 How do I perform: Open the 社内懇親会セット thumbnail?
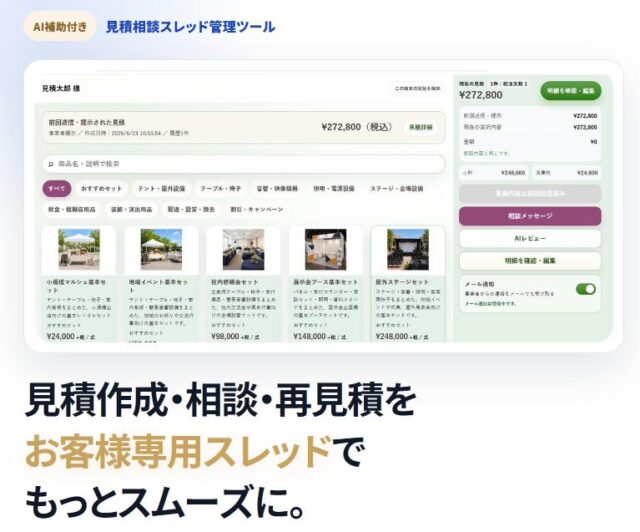click(x=244, y=249)
